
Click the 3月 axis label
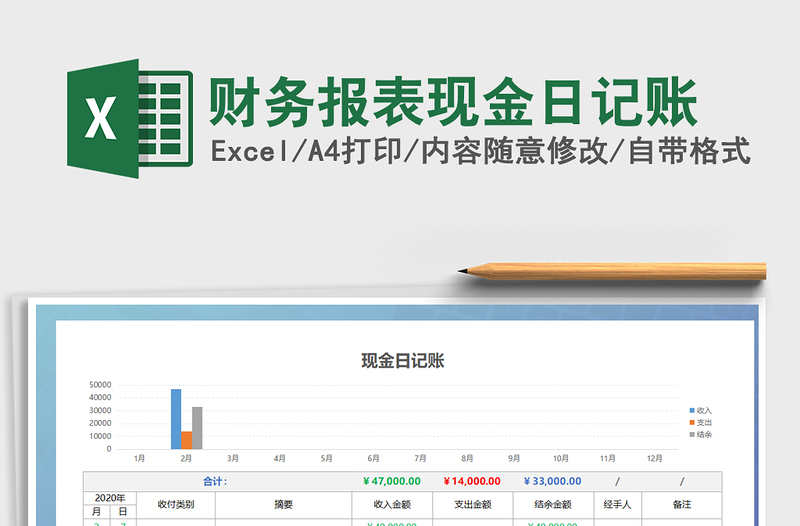pyautogui.click(x=233, y=458)
